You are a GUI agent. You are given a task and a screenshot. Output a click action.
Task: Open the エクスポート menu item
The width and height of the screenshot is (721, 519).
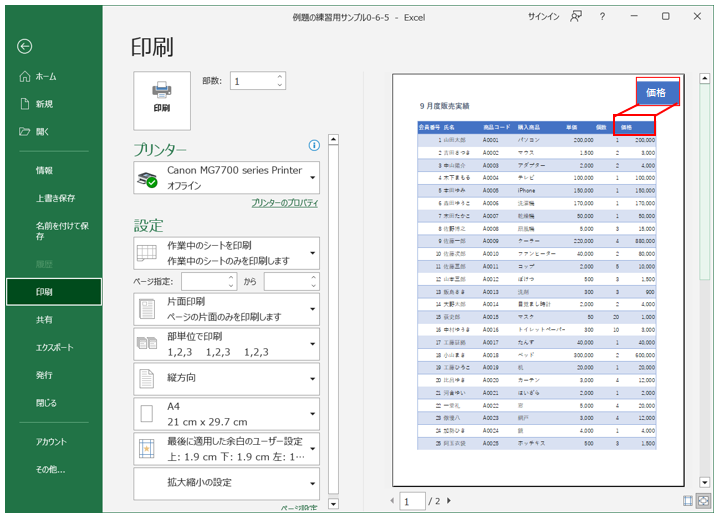(54, 347)
